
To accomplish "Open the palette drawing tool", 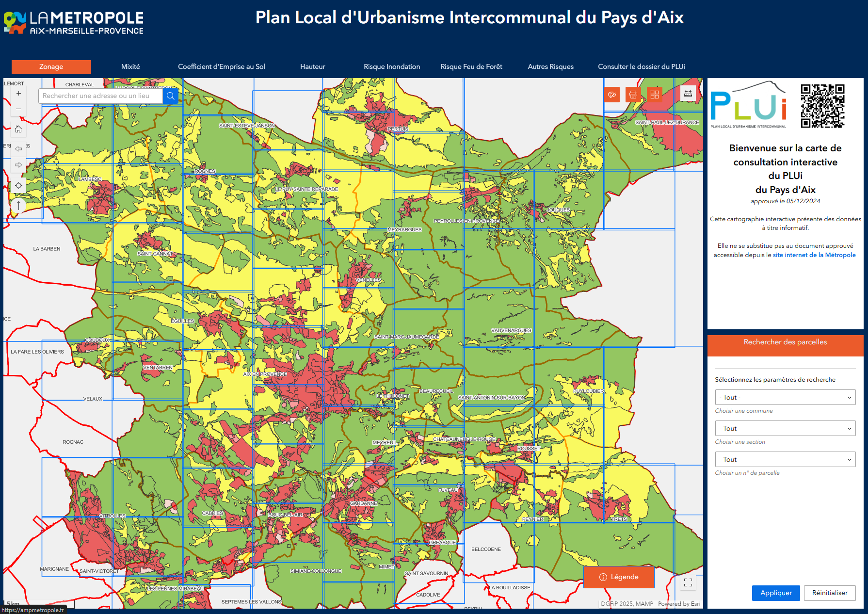I will [x=612, y=95].
